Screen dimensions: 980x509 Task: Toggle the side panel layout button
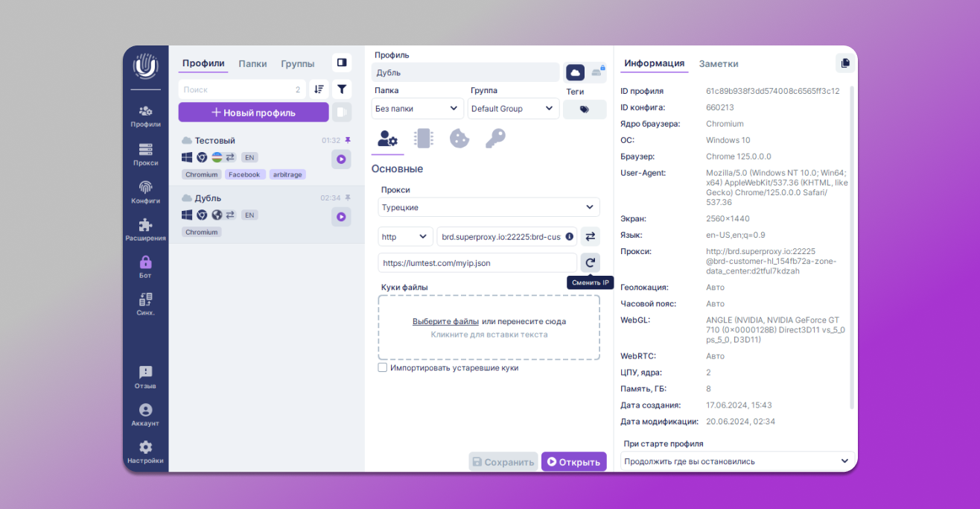point(341,63)
